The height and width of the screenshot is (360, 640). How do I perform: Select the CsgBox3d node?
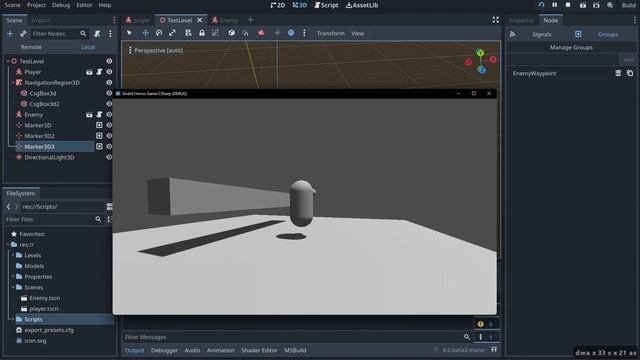pyautogui.click(x=42, y=93)
